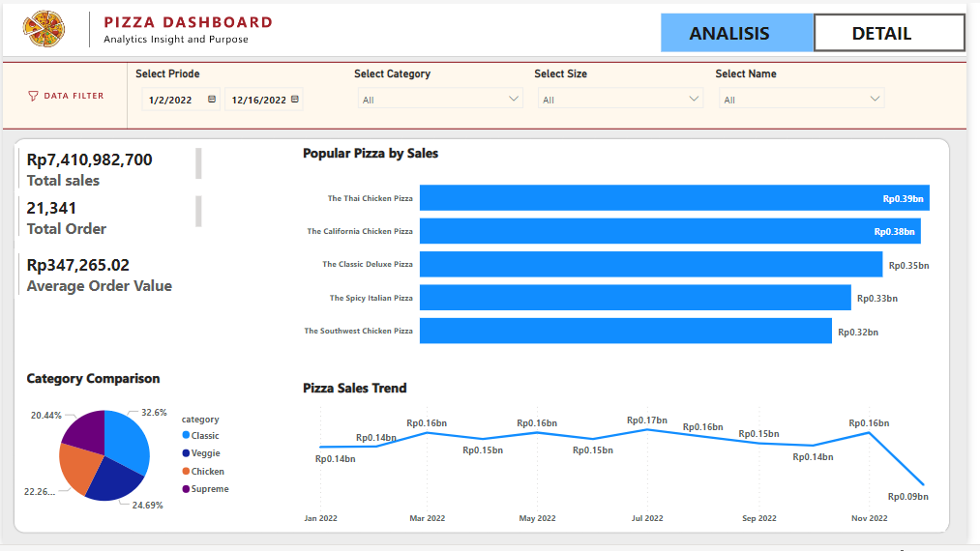Select the Thai Chicken Pizza bar
Image resolution: width=980 pixels, height=551 pixels.
(x=674, y=198)
